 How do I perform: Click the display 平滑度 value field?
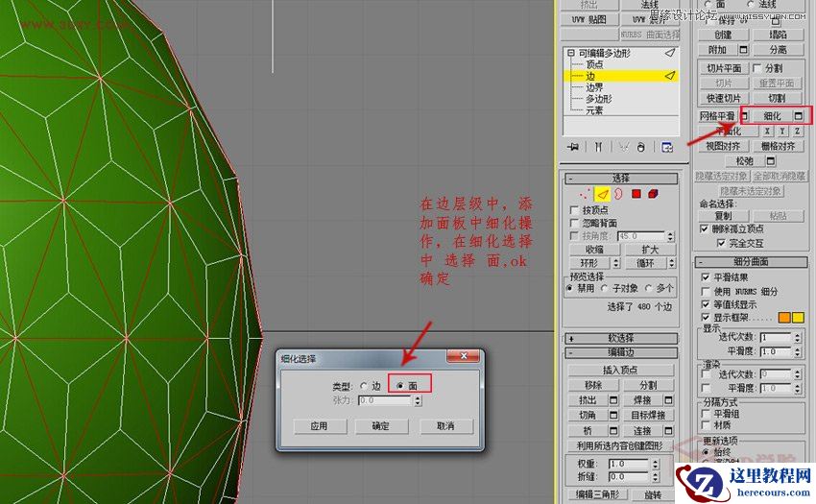coord(776,351)
